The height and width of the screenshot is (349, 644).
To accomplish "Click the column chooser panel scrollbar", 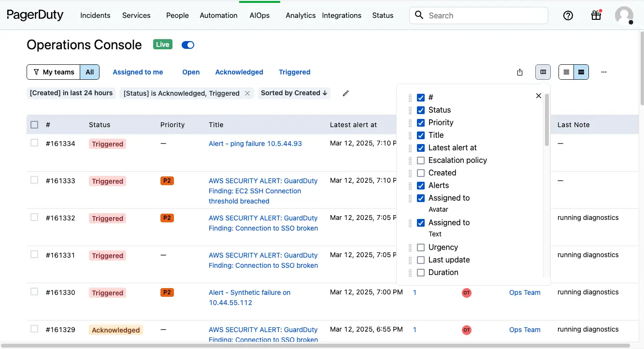I will pyautogui.click(x=547, y=119).
